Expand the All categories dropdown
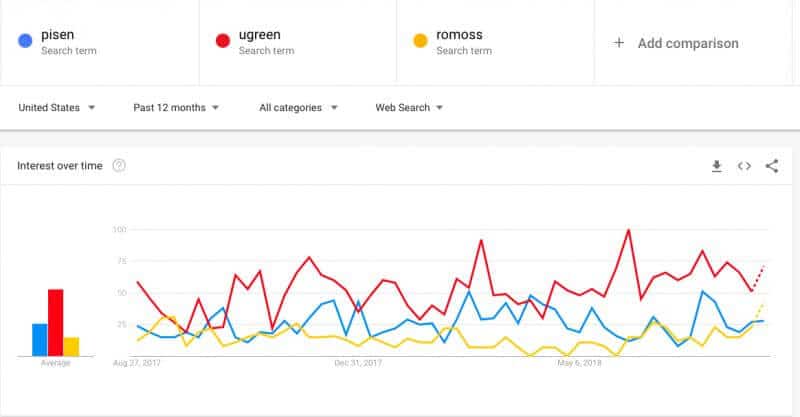The height and width of the screenshot is (417, 800). click(x=298, y=108)
